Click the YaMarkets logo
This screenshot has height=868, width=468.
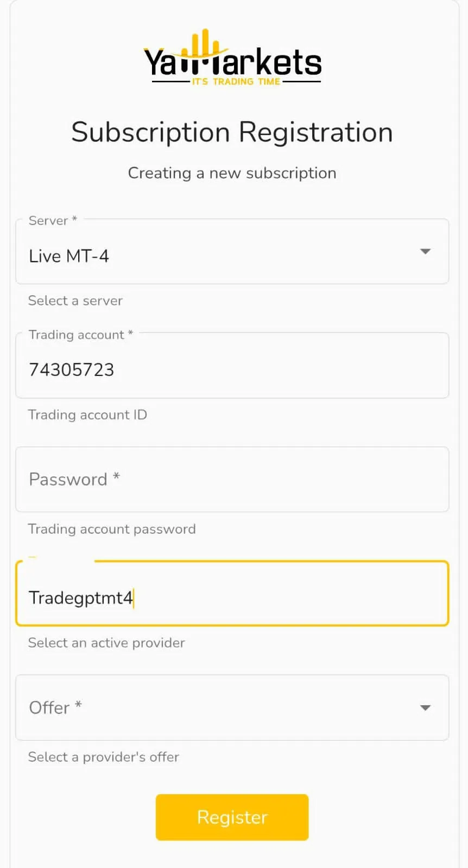(232, 57)
